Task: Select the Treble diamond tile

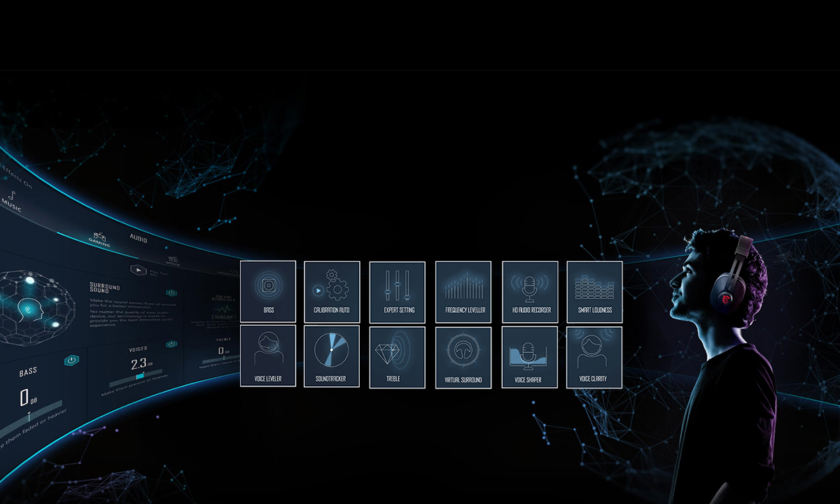Action: coord(397,356)
